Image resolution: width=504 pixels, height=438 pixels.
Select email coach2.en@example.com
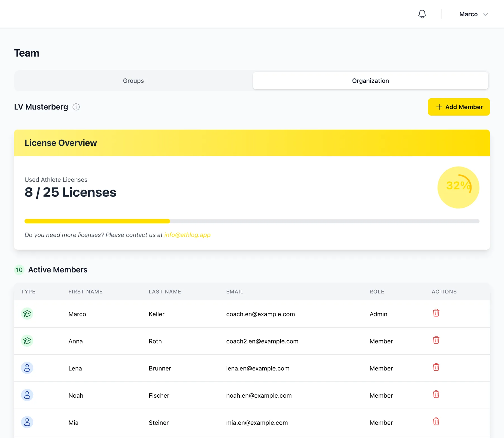262,341
